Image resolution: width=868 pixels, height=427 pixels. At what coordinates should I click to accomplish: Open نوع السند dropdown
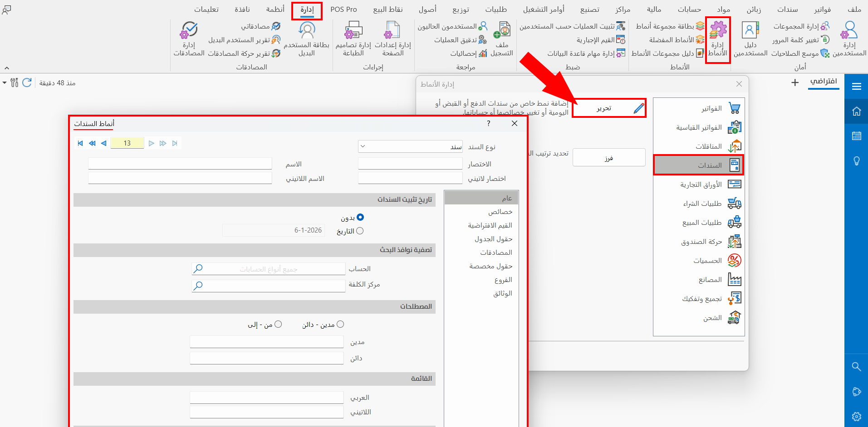tap(410, 146)
